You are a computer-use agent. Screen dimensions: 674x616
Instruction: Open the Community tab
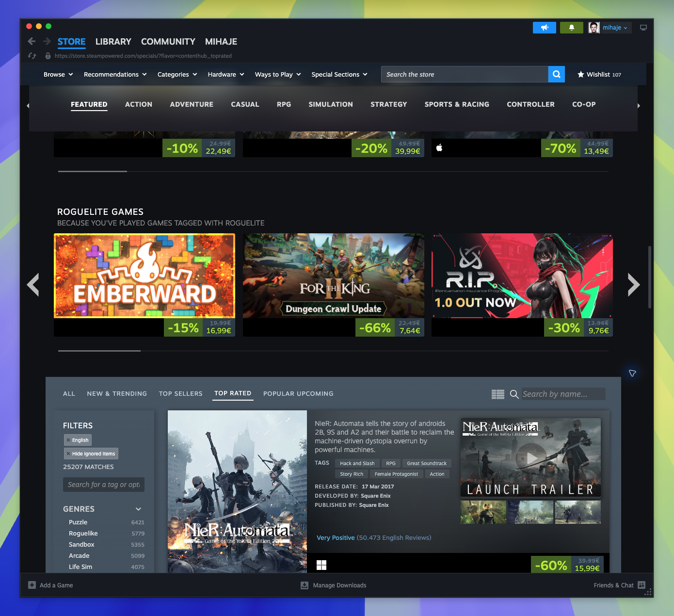click(168, 42)
